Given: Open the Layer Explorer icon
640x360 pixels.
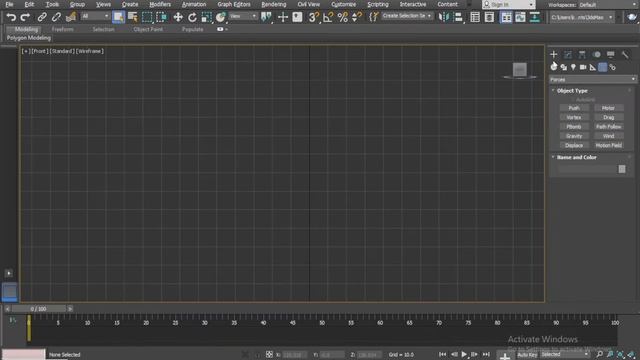Looking at the screenshot, I should [489, 17].
